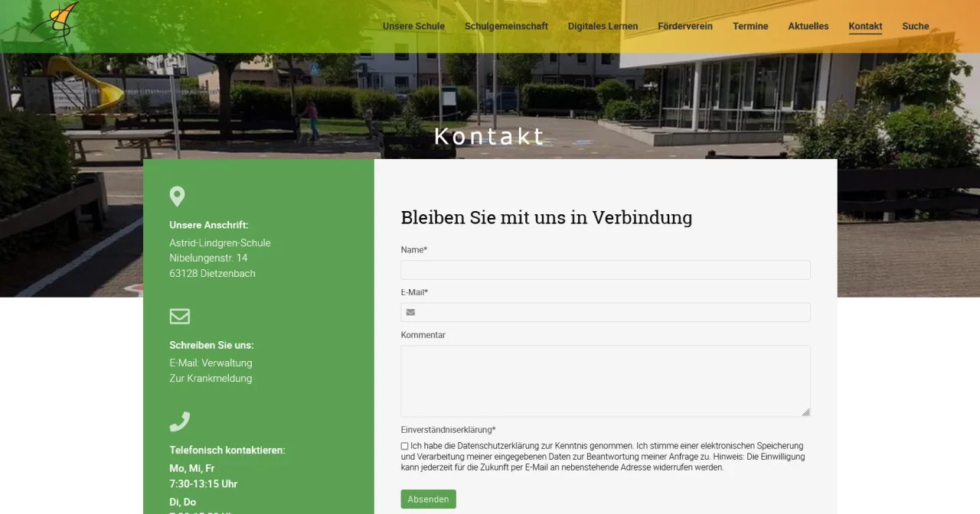The height and width of the screenshot is (514, 980).
Task: Open the Zur Krankmeldung link
Action: pos(211,378)
